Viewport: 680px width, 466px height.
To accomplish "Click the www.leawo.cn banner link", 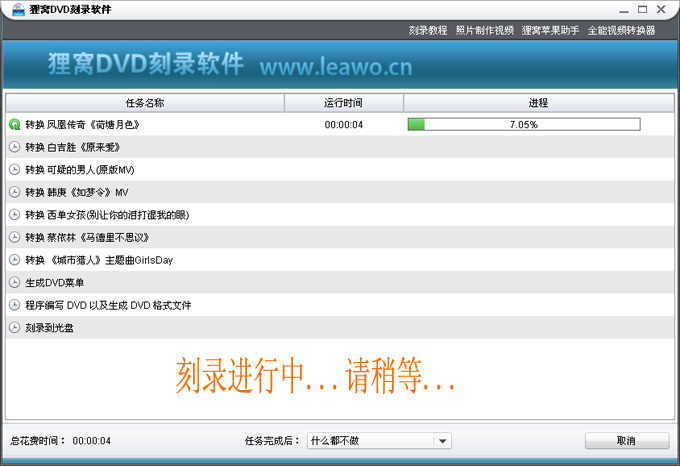I will point(336,67).
